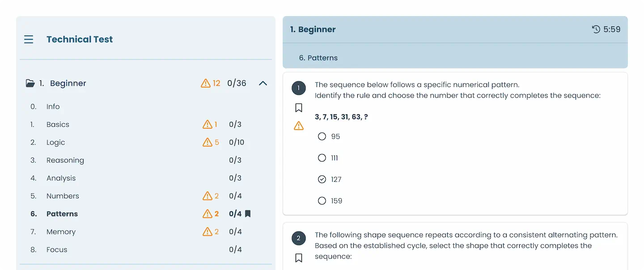Choose the 159 answer option
644x270 pixels.
click(x=322, y=201)
